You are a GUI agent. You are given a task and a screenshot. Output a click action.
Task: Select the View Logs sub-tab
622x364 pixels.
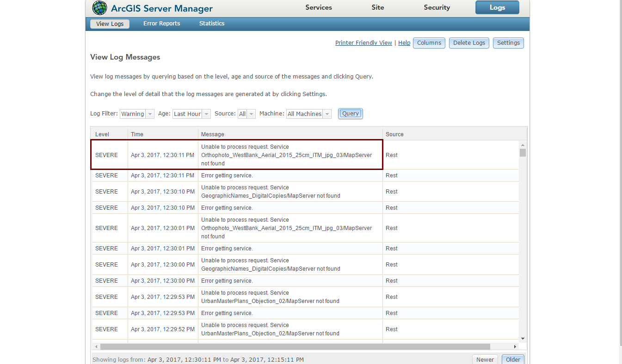pyautogui.click(x=110, y=24)
